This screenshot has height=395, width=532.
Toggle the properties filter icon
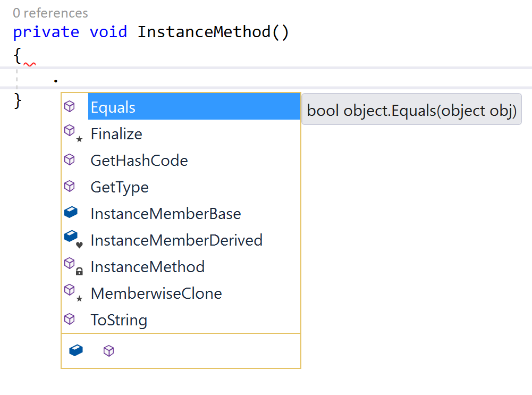(76, 350)
